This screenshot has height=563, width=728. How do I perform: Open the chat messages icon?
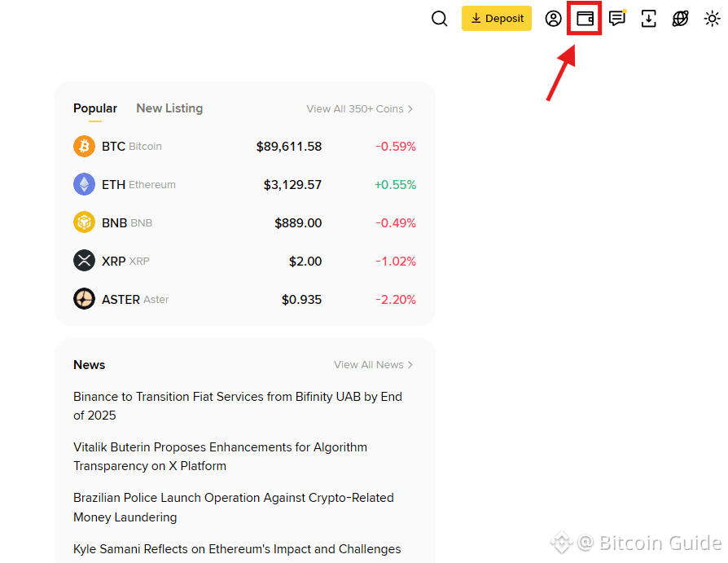(x=617, y=19)
